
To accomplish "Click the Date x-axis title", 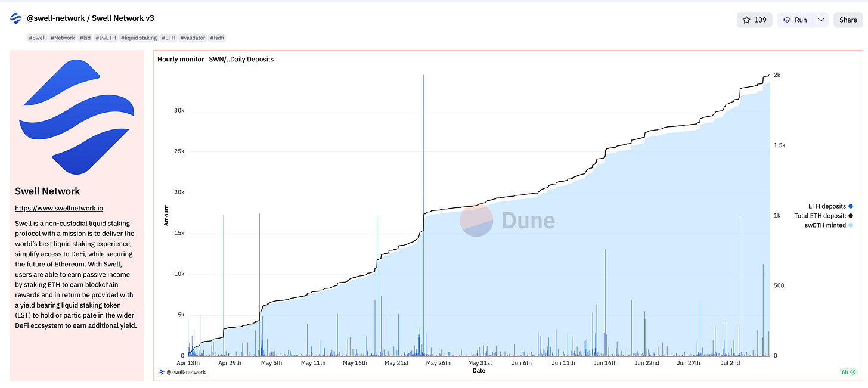I will pyautogui.click(x=479, y=371).
